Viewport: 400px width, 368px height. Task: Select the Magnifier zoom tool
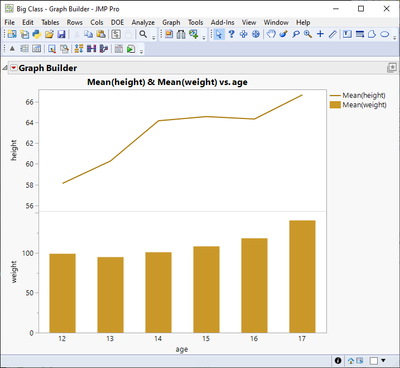[x=308, y=34]
